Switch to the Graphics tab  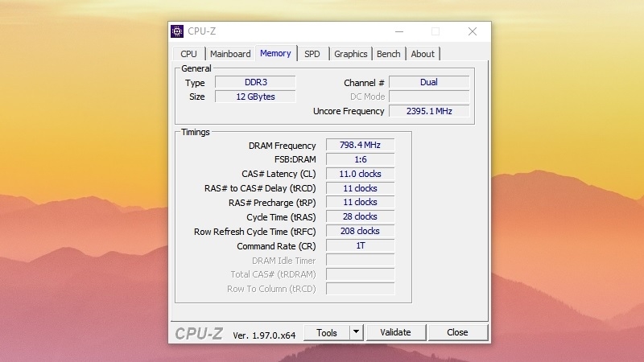350,54
